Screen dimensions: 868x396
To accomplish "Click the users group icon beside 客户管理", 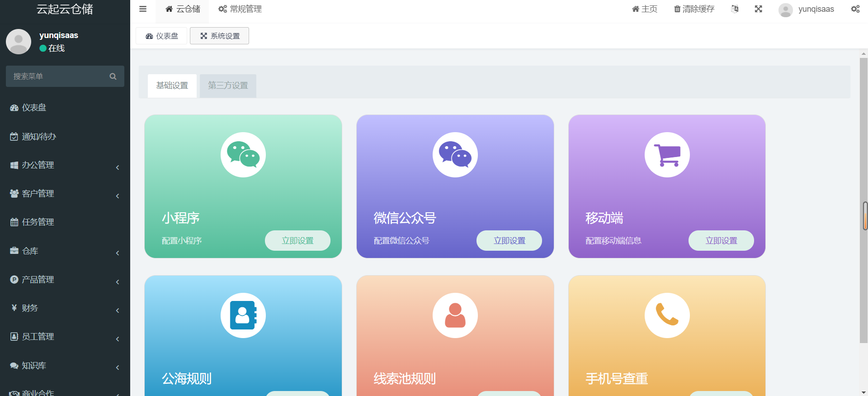I will tap(14, 194).
